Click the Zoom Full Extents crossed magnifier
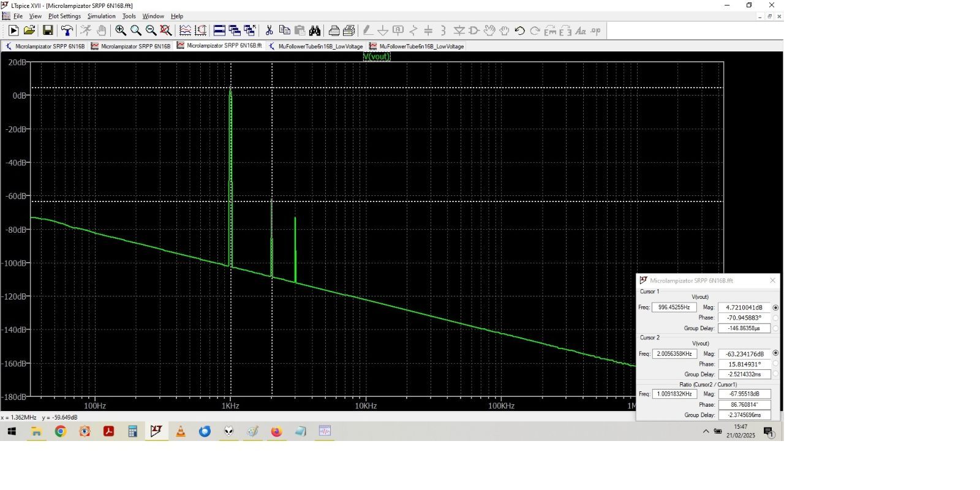Viewport: 980px width, 490px height. [165, 31]
